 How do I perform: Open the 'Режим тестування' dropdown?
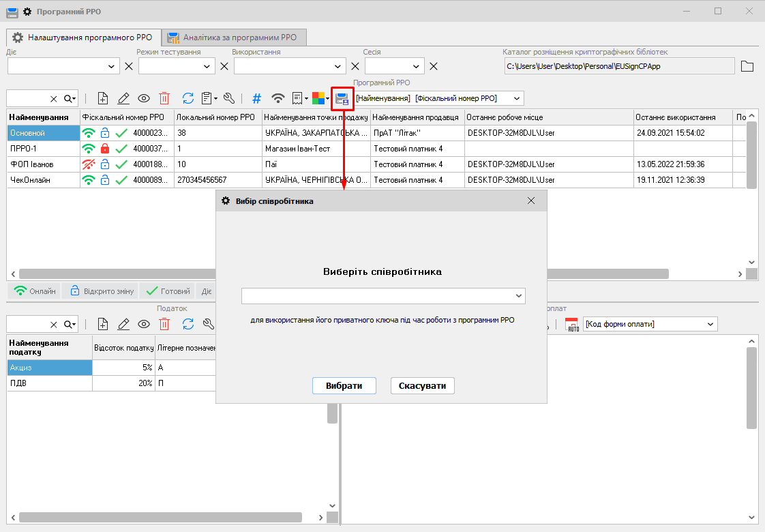[208, 66]
